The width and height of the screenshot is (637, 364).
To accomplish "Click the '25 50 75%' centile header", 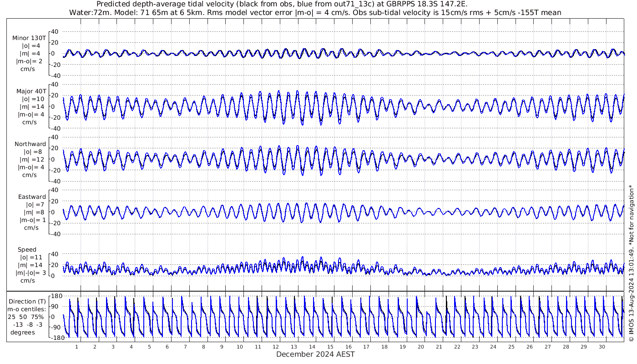I will (x=25, y=317).
